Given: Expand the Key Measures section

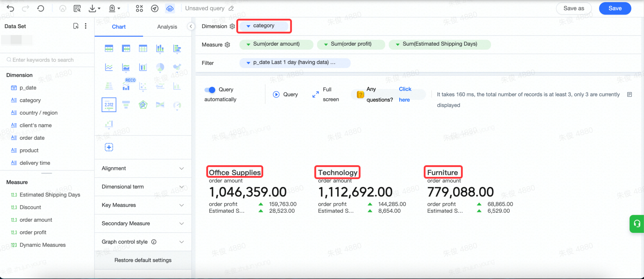Looking at the screenshot, I should click(x=143, y=205).
